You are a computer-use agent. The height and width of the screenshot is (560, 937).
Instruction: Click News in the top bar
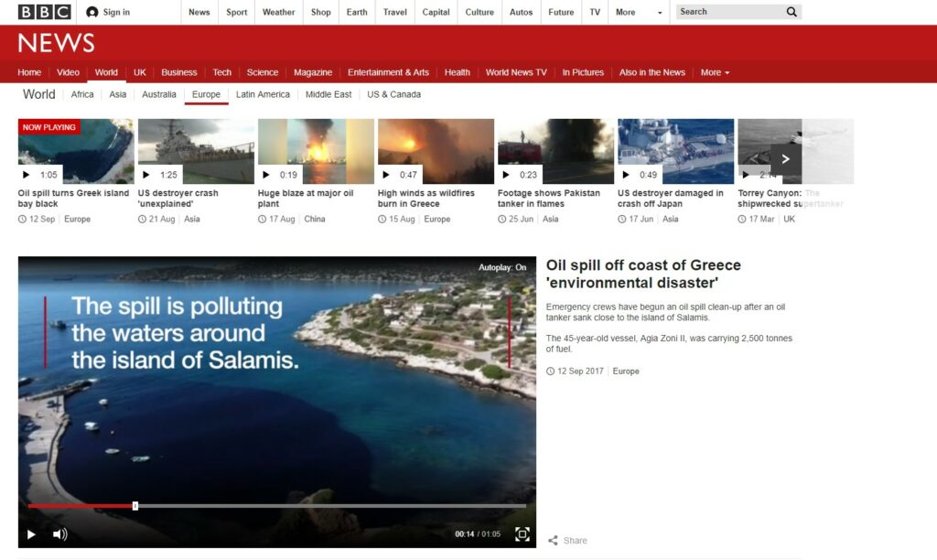click(199, 12)
